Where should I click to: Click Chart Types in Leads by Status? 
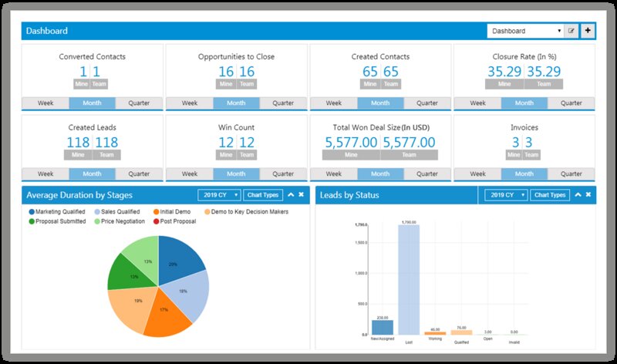[551, 195]
